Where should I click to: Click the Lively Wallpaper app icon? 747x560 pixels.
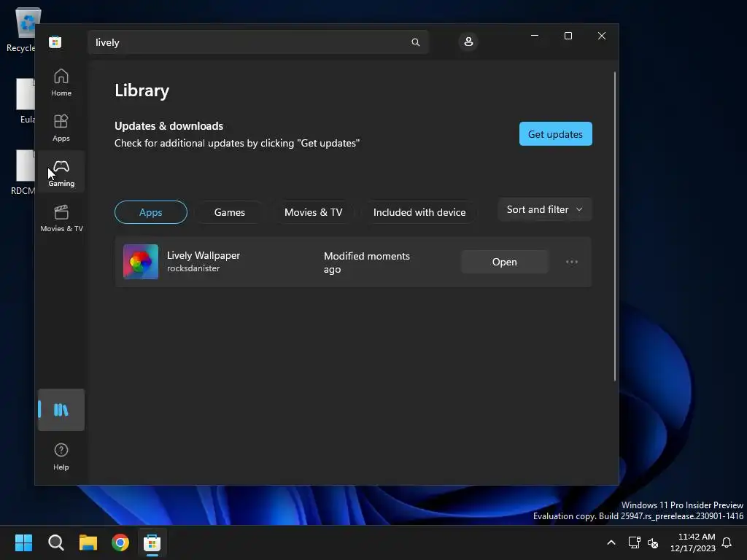(141, 262)
